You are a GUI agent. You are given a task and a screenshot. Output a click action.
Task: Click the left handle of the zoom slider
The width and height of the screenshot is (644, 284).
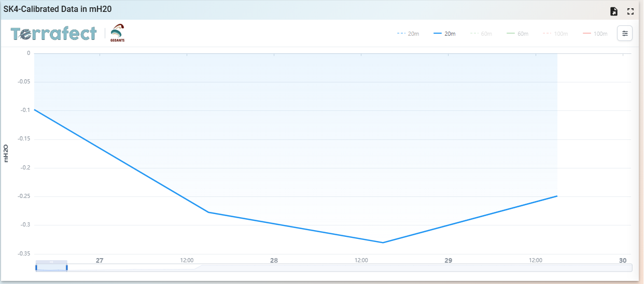36,267
